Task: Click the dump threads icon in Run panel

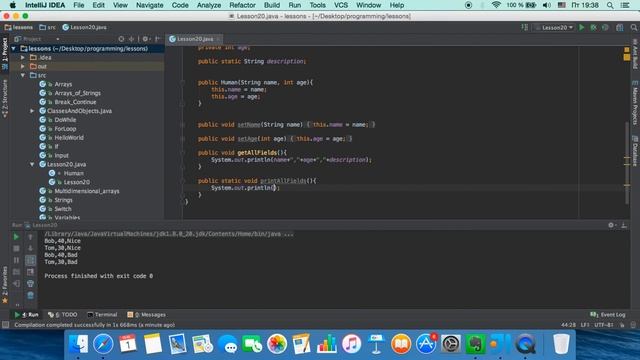Action: (x=16, y=271)
